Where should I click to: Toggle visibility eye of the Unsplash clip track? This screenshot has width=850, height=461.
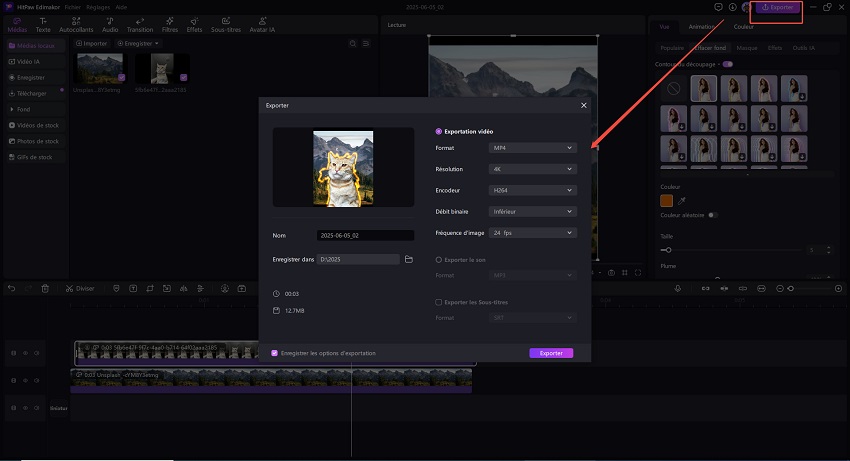25,380
